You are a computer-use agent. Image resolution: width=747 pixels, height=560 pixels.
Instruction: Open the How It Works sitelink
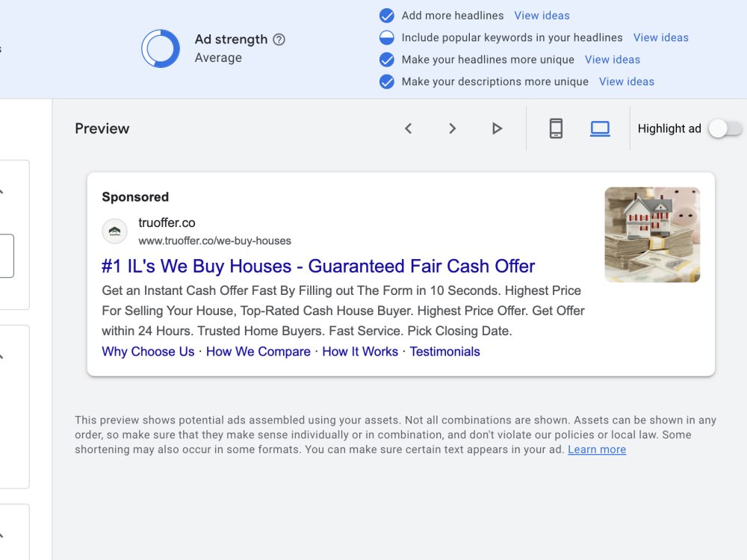[360, 352]
